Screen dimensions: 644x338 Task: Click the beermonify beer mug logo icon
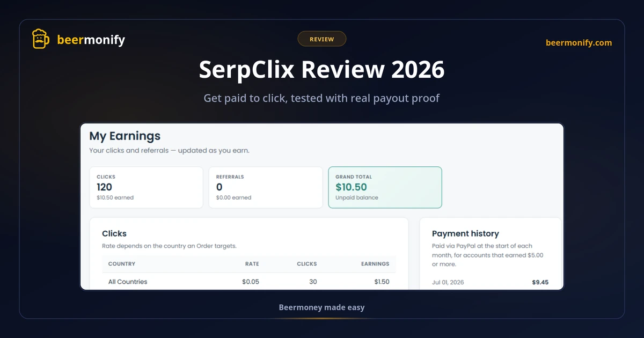coord(41,39)
